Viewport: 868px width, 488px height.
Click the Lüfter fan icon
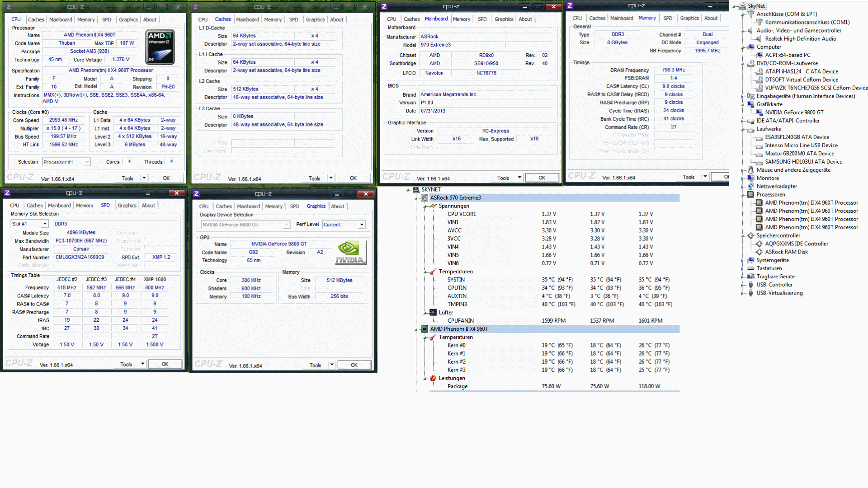(x=433, y=313)
